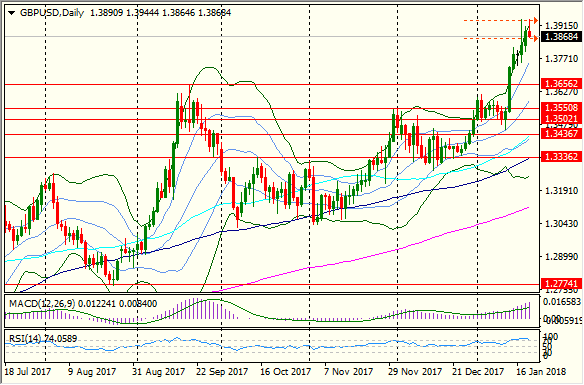Image resolution: width=584 pixels, height=385 pixels.
Task: Click the 1.37710 price scale value
Action: (x=562, y=59)
